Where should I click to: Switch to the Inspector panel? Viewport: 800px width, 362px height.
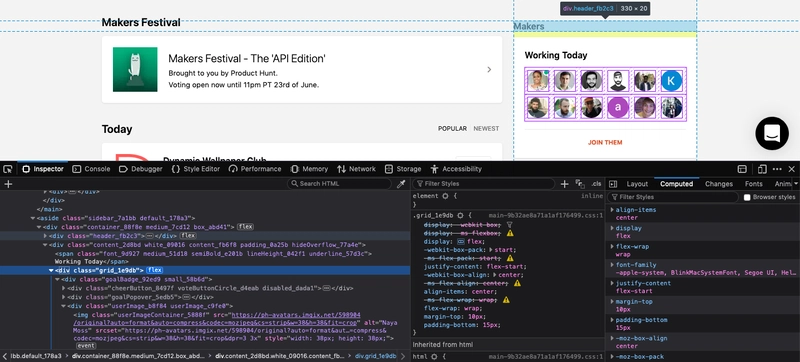click(x=43, y=169)
